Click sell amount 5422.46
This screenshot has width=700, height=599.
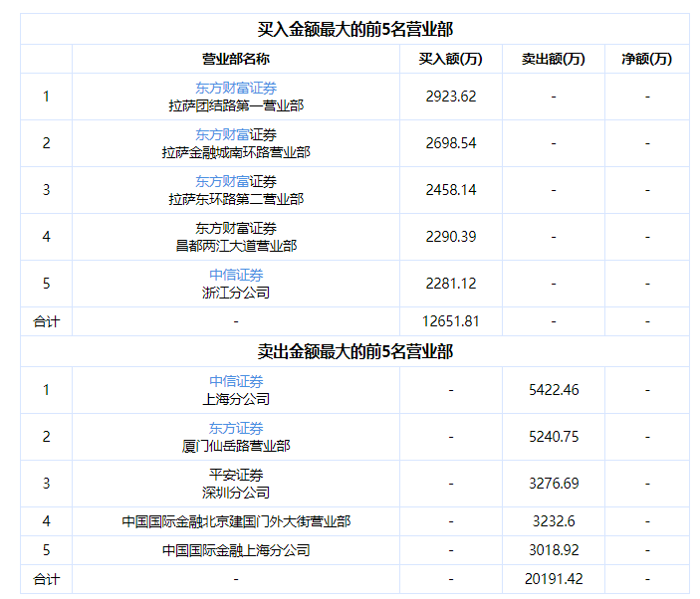(554, 390)
